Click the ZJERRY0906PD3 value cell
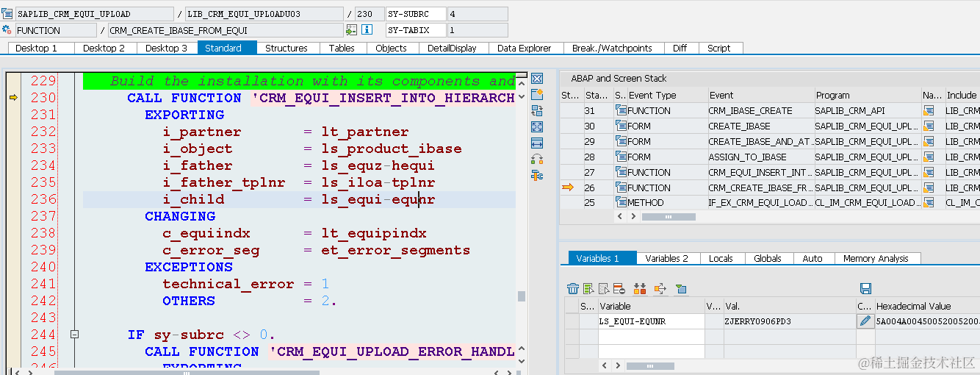Screen dimensions: 980x375 (790, 321)
